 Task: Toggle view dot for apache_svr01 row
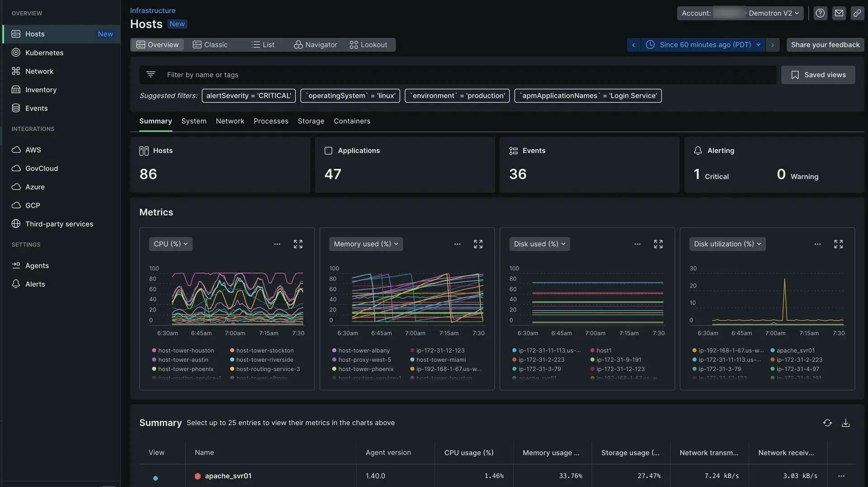(156, 478)
